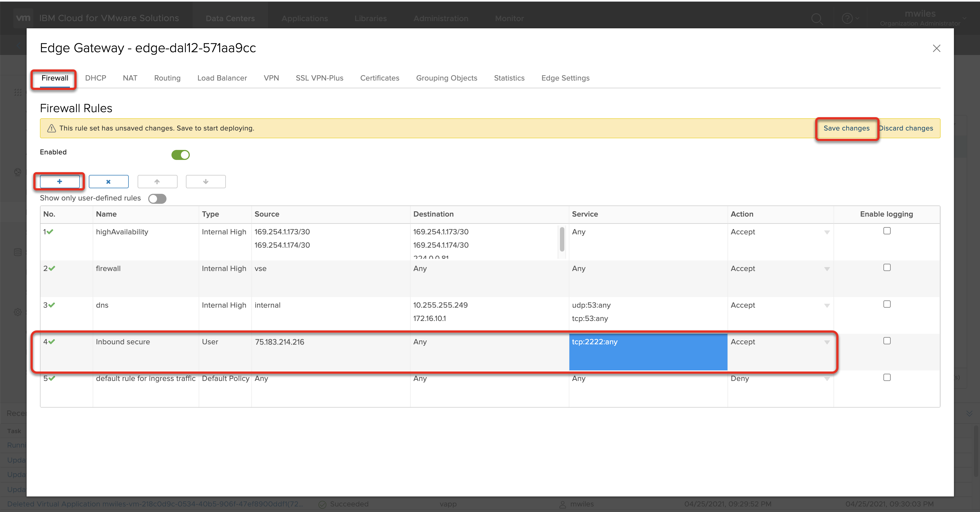This screenshot has height=512, width=980.
Task: Open the Load Balancer tab
Action: point(222,78)
